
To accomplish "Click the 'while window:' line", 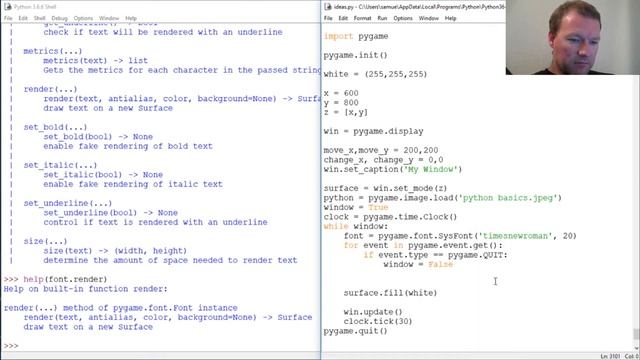I will click(356, 226).
